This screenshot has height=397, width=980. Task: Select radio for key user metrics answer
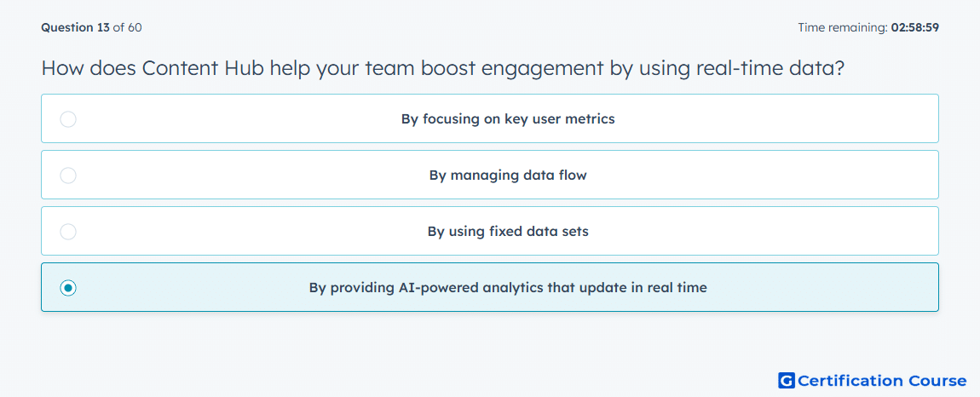[x=68, y=118]
